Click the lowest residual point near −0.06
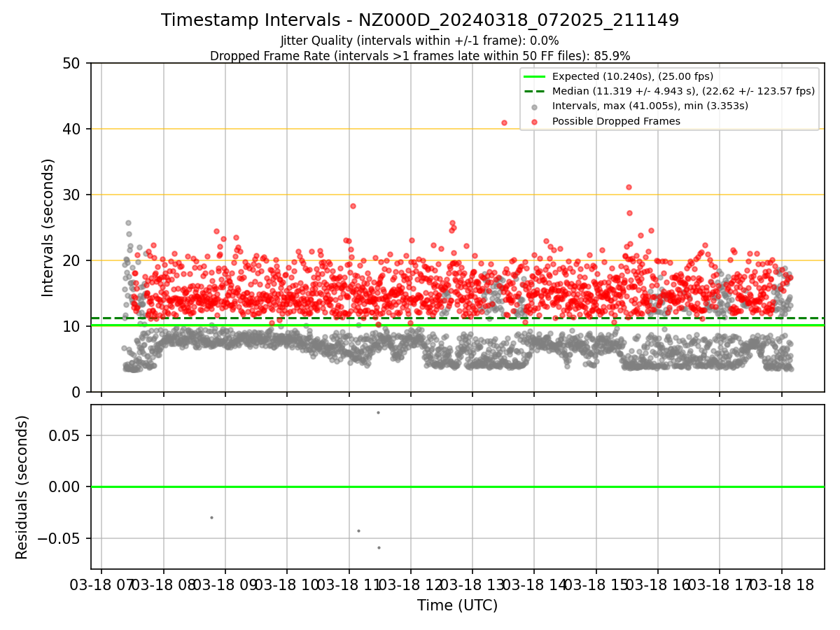 click(x=379, y=547)
